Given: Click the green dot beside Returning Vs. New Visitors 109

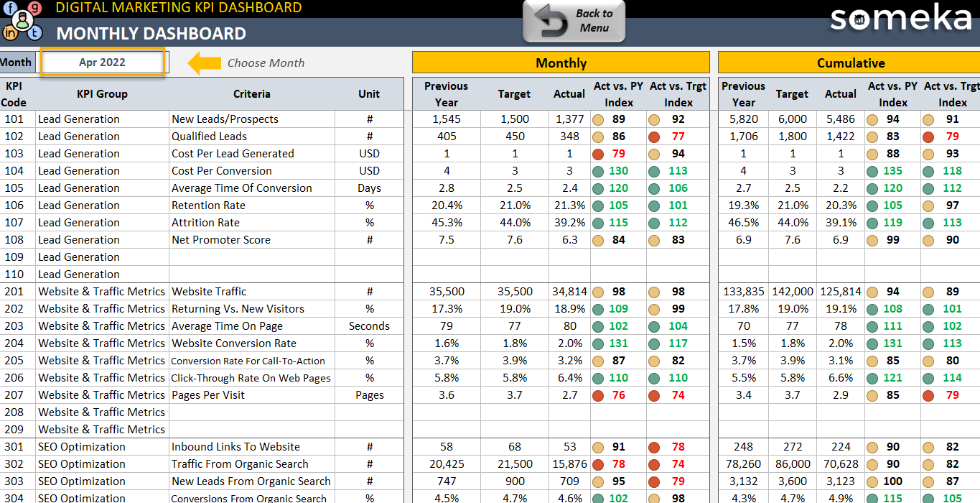Looking at the screenshot, I should click(x=597, y=309).
